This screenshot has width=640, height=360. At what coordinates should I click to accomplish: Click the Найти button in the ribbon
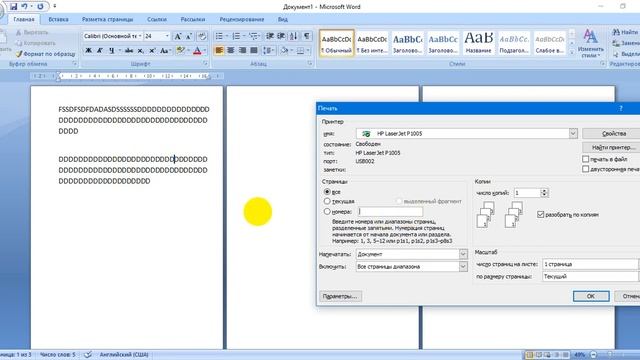click(626, 32)
